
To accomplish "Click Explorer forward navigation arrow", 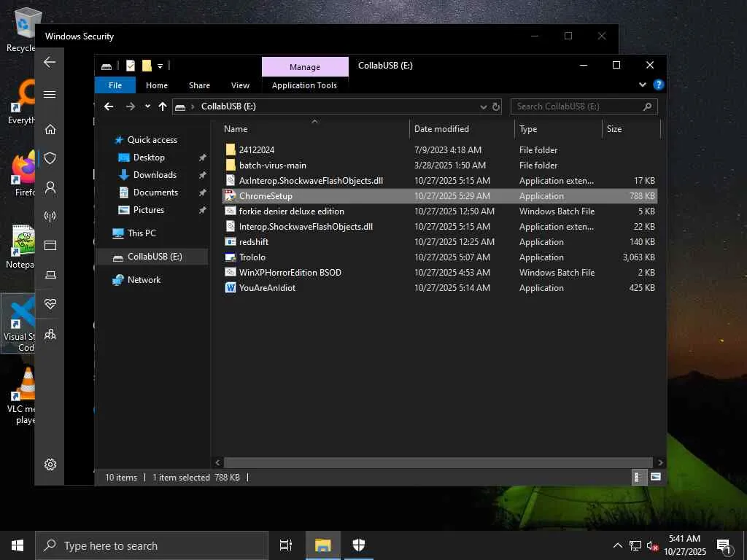I will point(130,106).
